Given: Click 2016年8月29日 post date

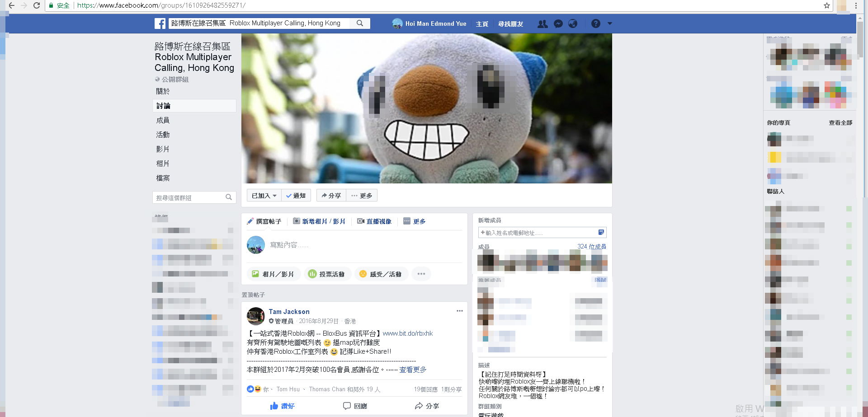Looking at the screenshot, I should (319, 321).
